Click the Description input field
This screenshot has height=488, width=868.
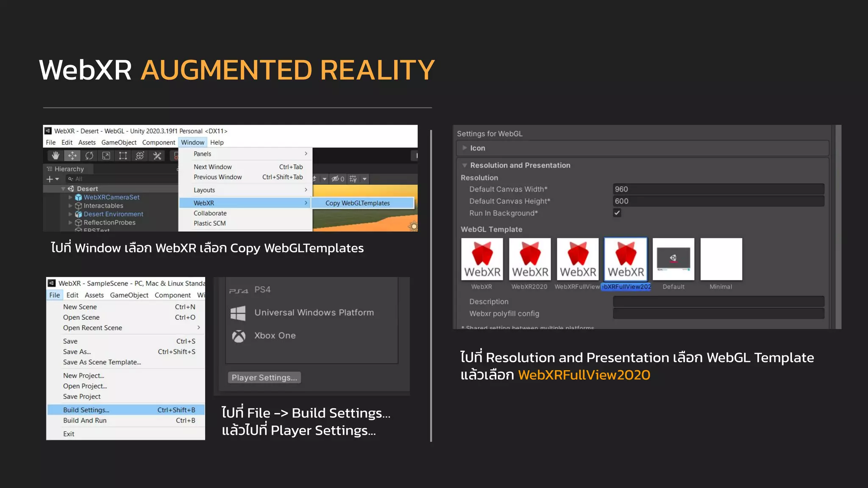coord(718,302)
